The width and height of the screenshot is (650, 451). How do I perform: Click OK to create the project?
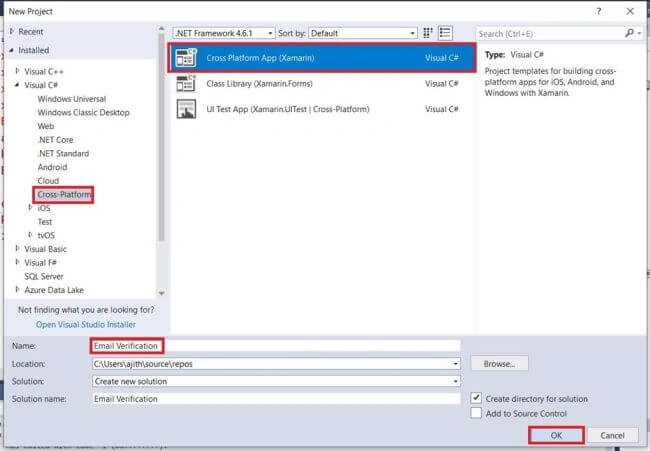(x=556, y=435)
